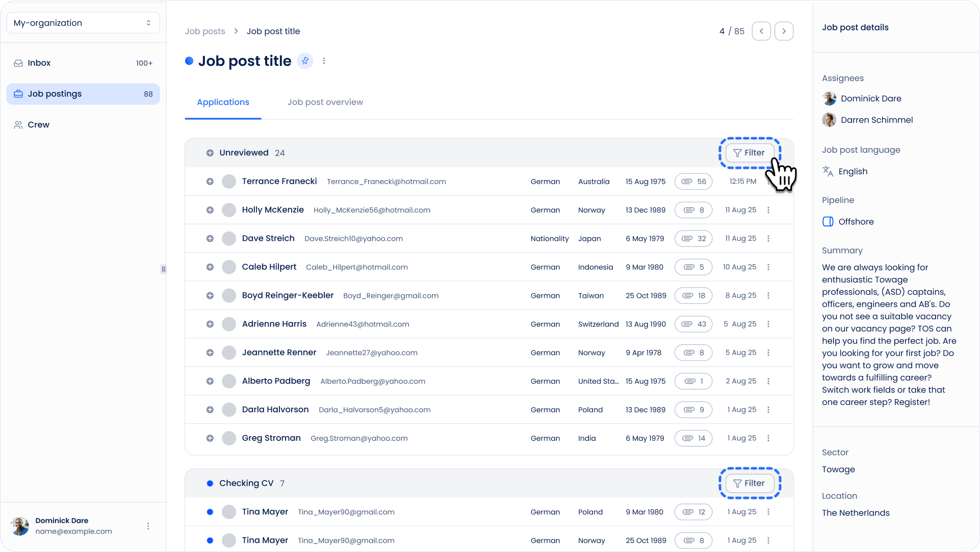Open the three-dot menu next to Job post title
Screen dimensions: 980x552
[x=324, y=61]
